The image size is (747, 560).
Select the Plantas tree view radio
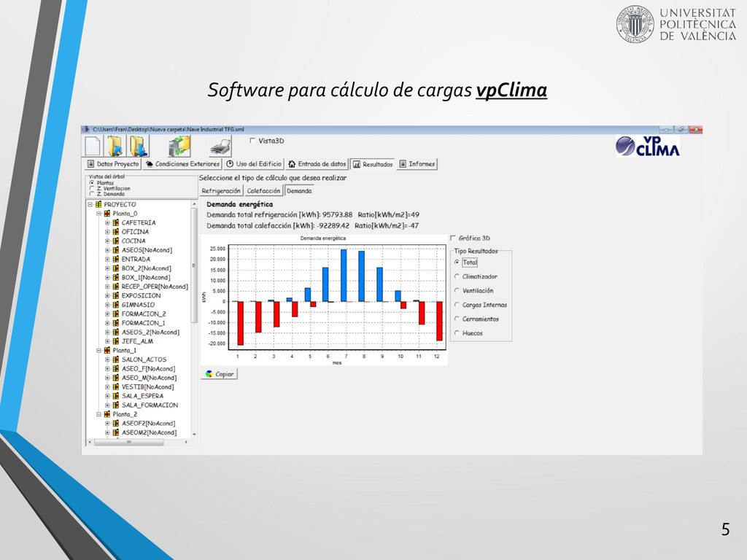coord(92,182)
